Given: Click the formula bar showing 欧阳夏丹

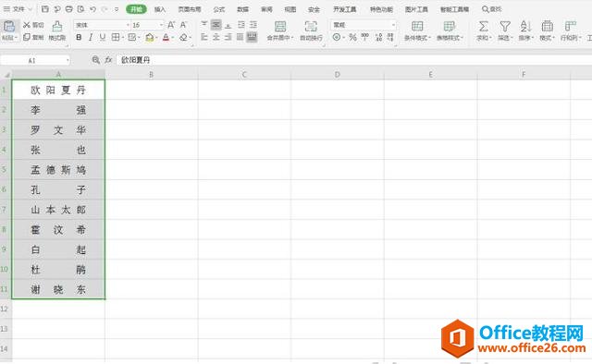Looking at the screenshot, I should coord(354,60).
